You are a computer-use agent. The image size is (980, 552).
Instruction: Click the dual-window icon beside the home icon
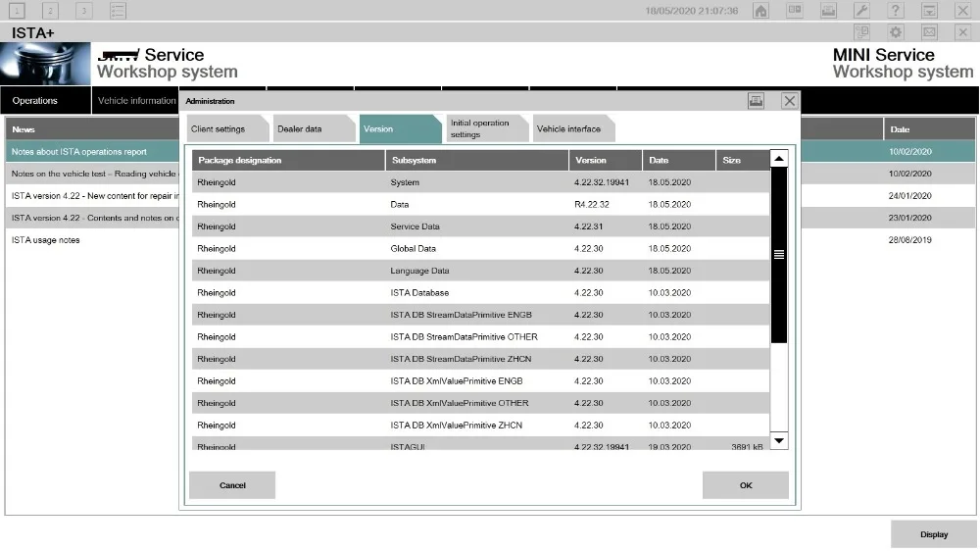[795, 11]
